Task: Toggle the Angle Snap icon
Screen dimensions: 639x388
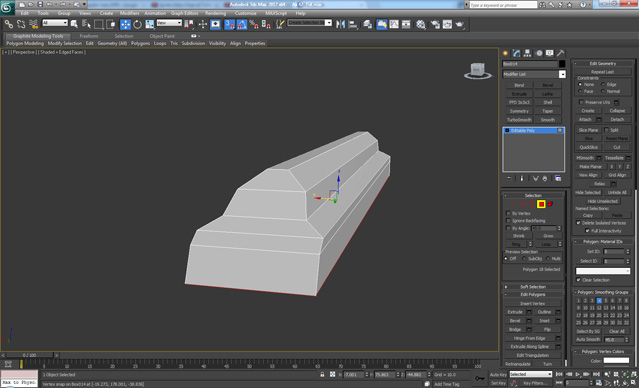Action: pos(242,24)
